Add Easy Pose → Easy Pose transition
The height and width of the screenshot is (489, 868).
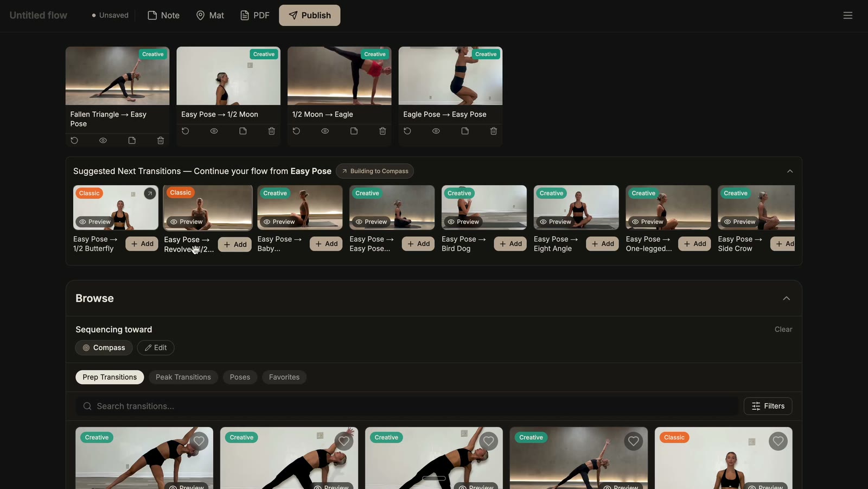(x=418, y=244)
